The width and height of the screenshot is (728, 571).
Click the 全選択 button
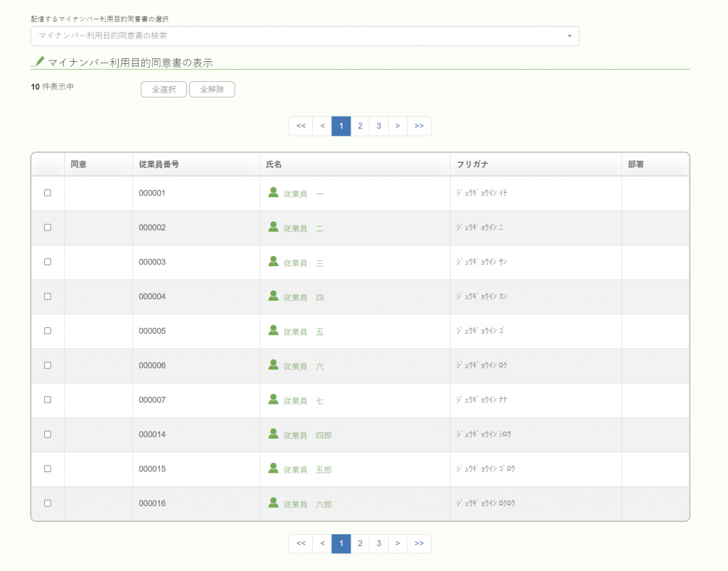(x=164, y=89)
